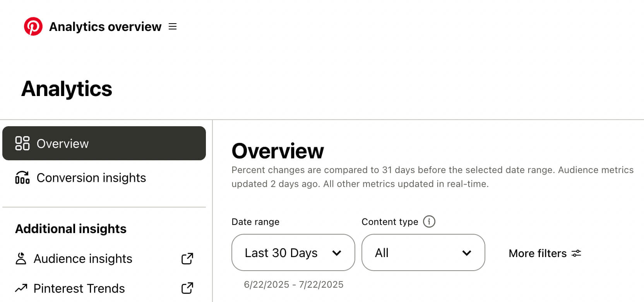Image resolution: width=644 pixels, height=302 pixels.
Task: Show Content type info tooltip icon
Action: click(429, 221)
